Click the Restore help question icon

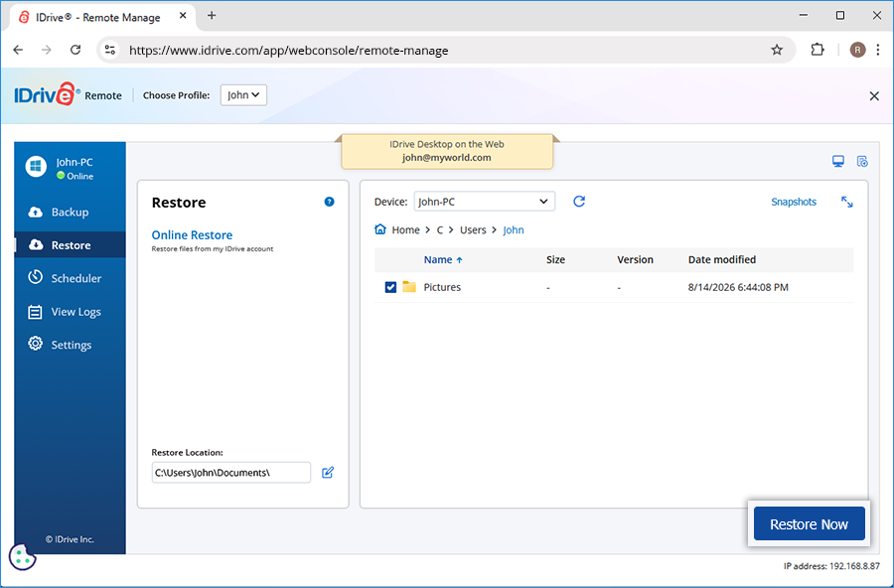click(329, 202)
